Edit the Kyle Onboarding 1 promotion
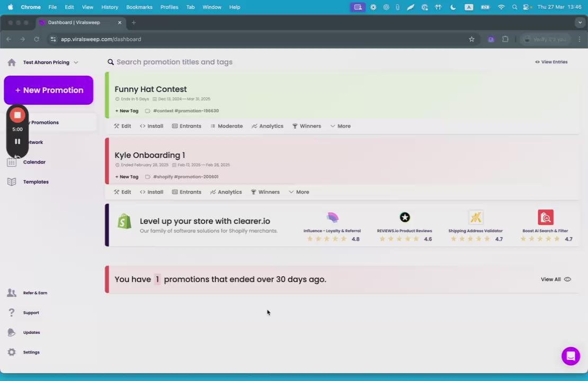Screen dimensions: 588x381 [122, 192]
